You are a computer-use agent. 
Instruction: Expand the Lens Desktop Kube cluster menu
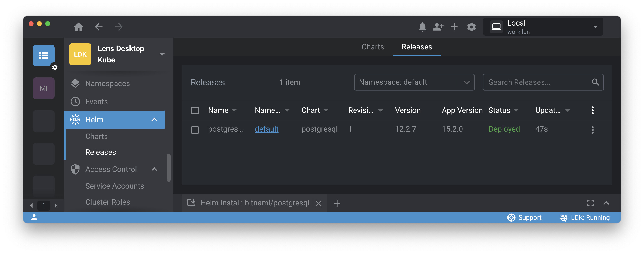(162, 54)
